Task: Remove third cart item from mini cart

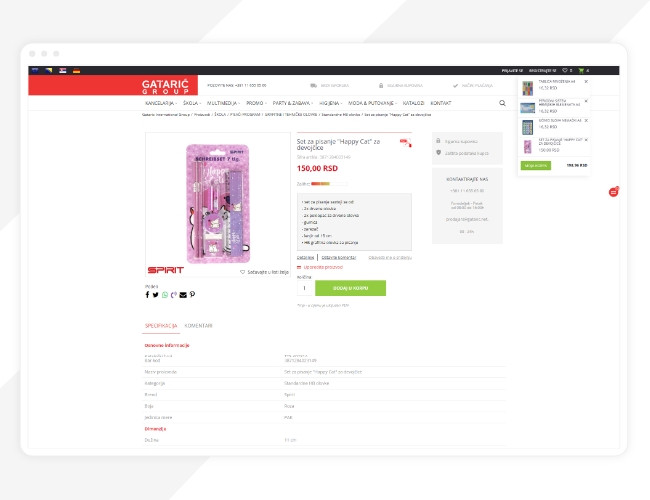Action: (x=586, y=121)
